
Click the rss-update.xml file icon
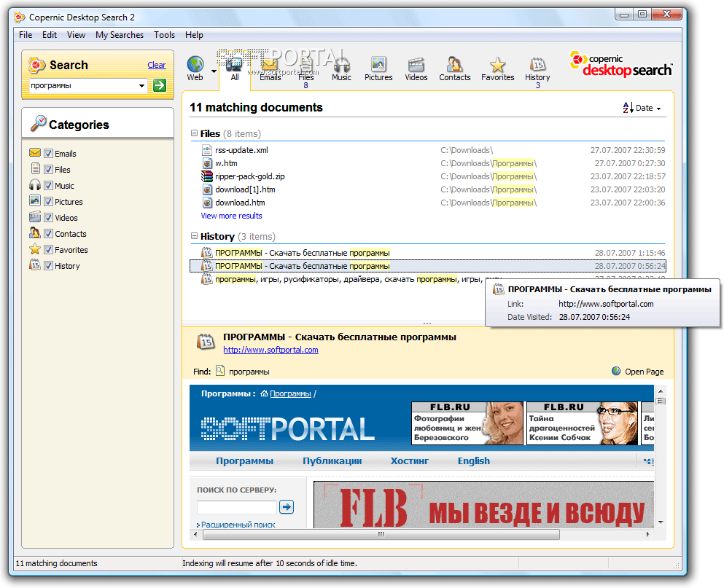point(207,150)
